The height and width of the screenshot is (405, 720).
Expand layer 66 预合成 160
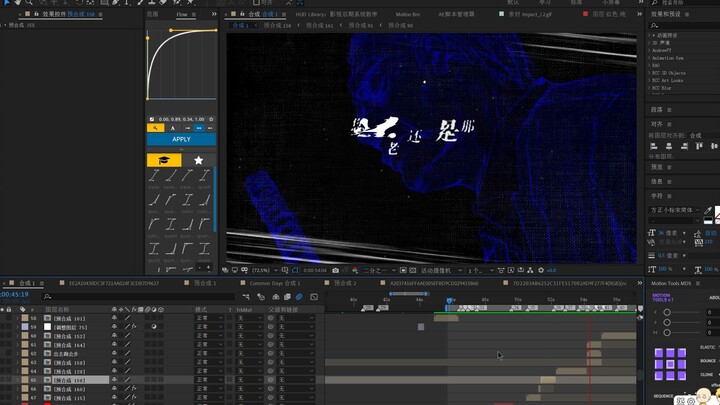point(17,389)
